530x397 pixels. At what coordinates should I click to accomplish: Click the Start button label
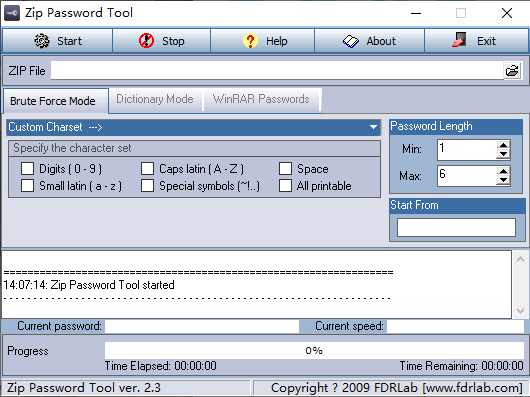69,41
